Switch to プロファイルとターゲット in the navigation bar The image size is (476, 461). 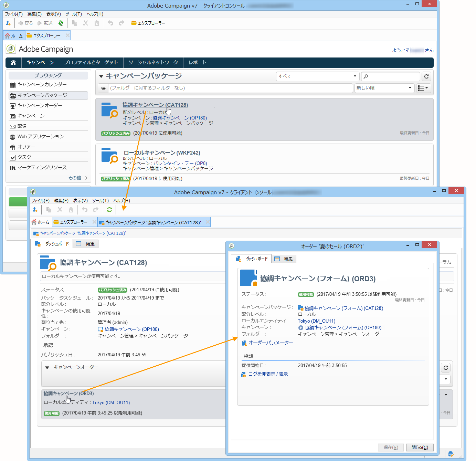click(91, 62)
